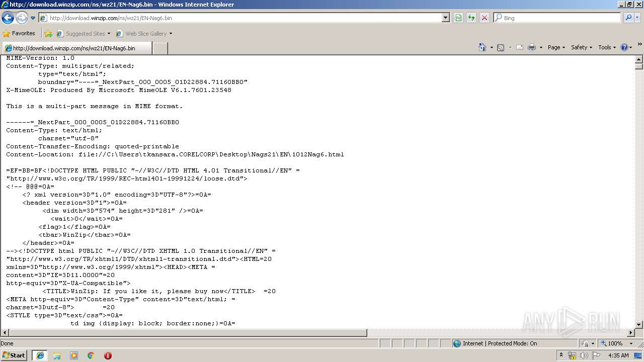644x362 pixels.
Task: Click the horizontal scrollbar left arrow
Action: pos(5,333)
